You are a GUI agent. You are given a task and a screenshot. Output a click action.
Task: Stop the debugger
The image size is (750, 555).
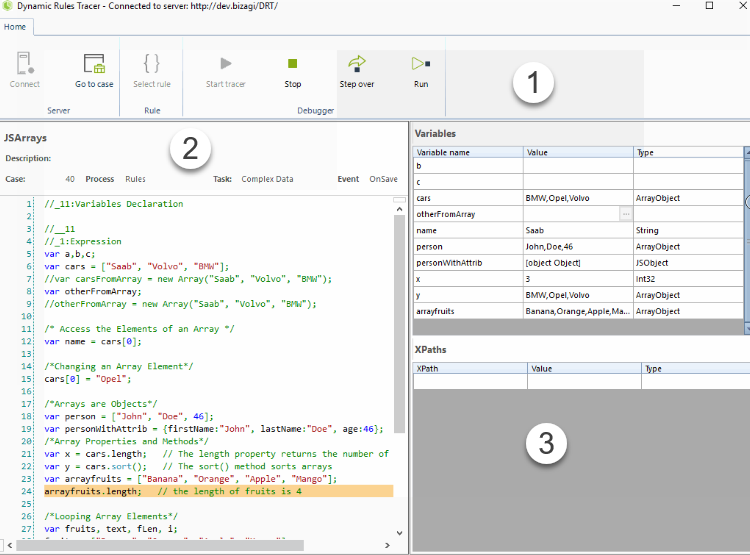pyautogui.click(x=292, y=70)
